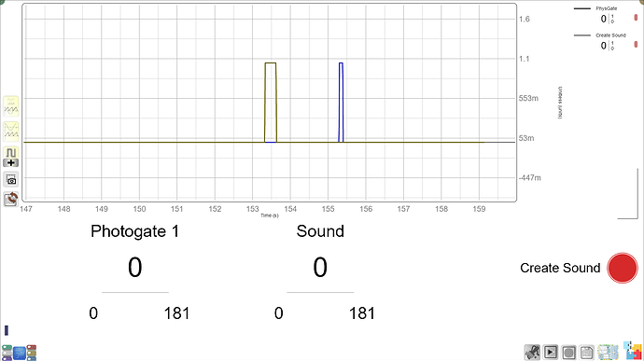Click the colorful puzzle pieces icon
Screen dimensions: 644x361
pyautogui.click(x=633, y=351)
